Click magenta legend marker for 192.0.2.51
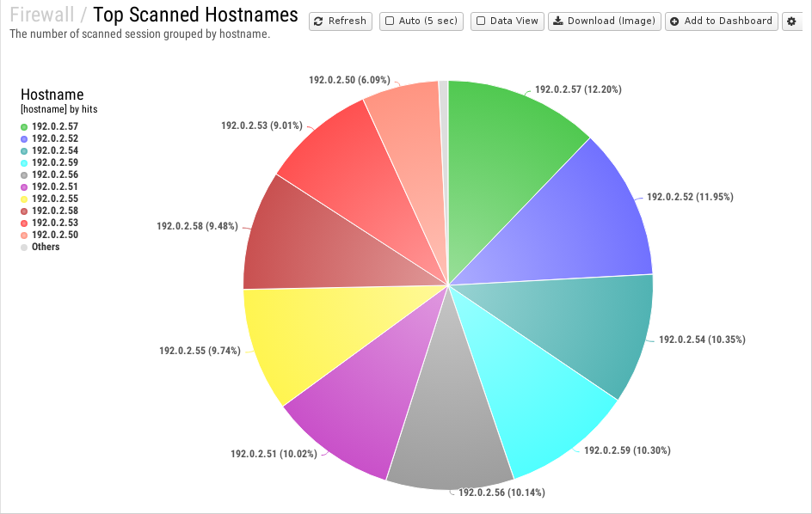This screenshot has height=514, width=812. pos(25,187)
